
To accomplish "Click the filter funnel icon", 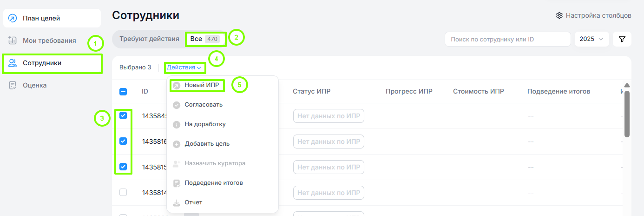I will click(x=622, y=39).
